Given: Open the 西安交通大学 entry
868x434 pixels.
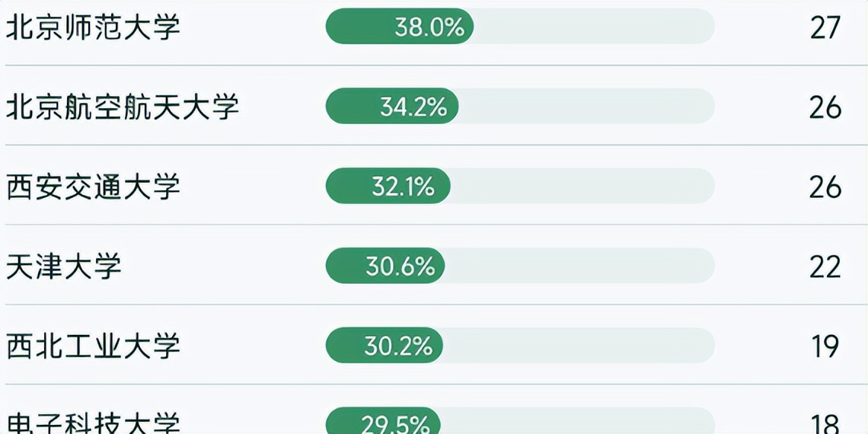Looking at the screenshot, I should coord(93,187).
